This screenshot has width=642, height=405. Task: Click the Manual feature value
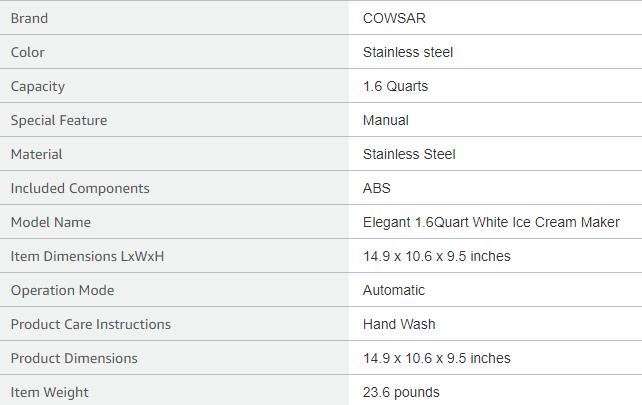(x=385, y=120)
